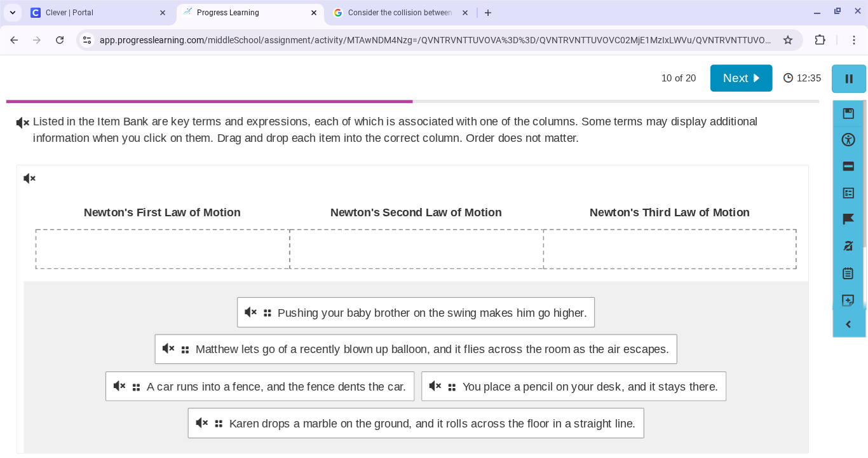
Task: Click the address bar URL
Action: [435, 40]
